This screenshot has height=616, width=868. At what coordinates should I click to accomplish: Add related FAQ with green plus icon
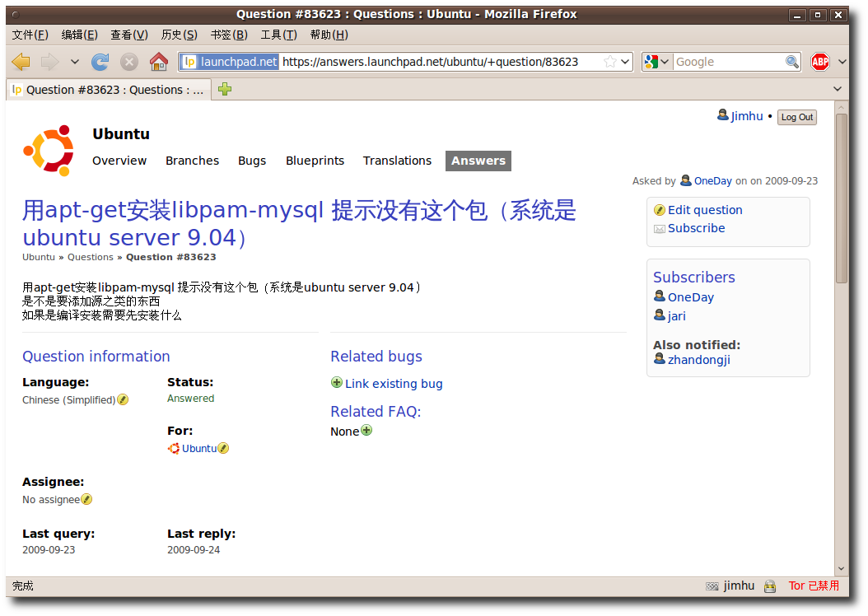pyautogui.click(x=366, y=430)
